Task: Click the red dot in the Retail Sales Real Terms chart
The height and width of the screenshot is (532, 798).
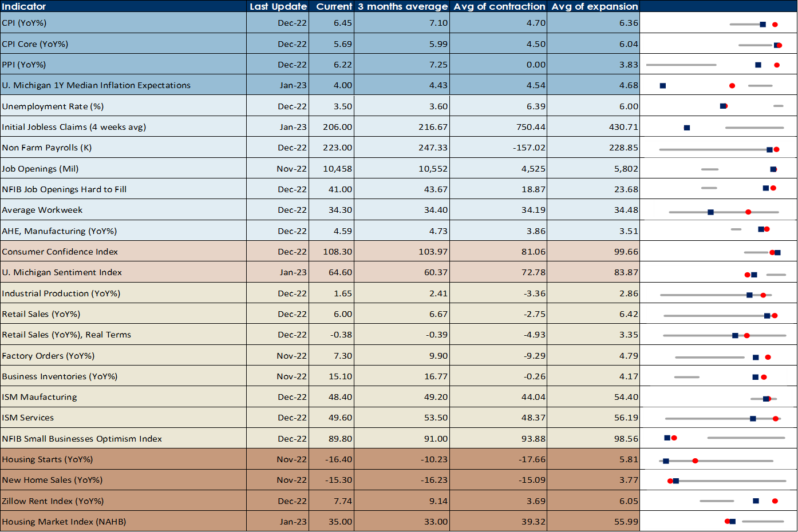Action: point(746,335)
